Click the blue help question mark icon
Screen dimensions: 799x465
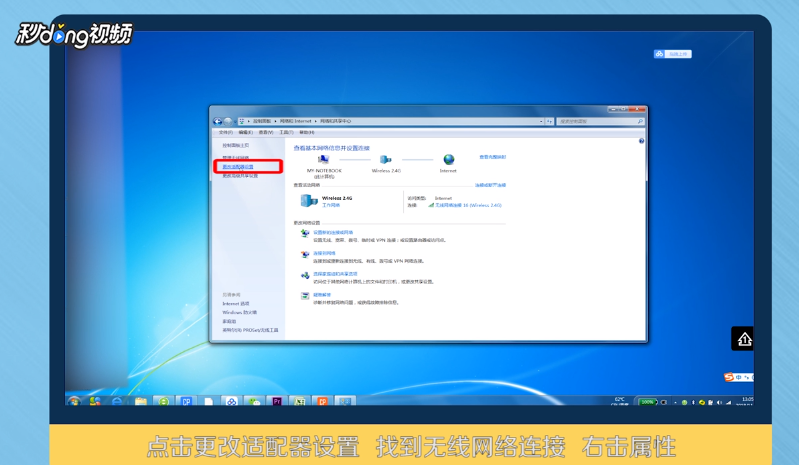tap(641, 141)
